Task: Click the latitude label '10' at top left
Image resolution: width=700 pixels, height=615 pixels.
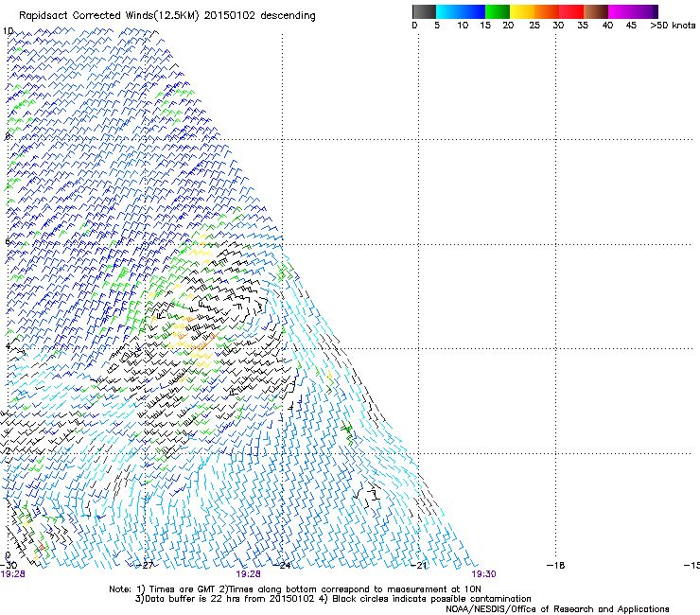Action: click(x=8, y=31)
